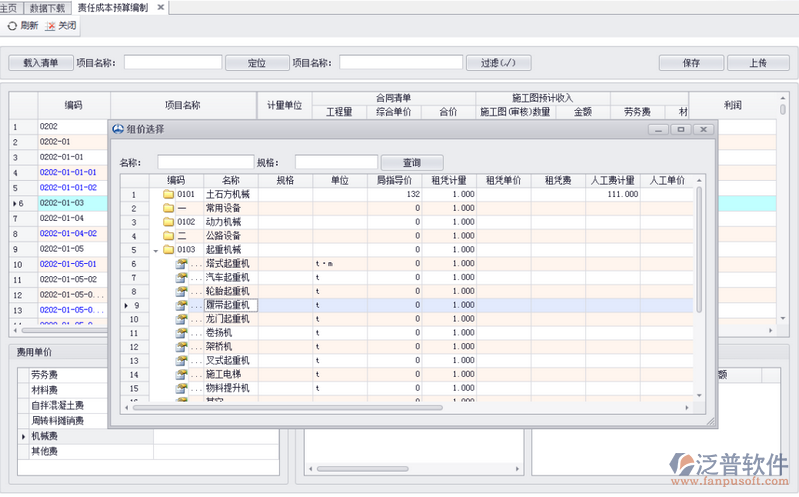
Task: Click the 载入清单 button
Action: click(41, 63)
